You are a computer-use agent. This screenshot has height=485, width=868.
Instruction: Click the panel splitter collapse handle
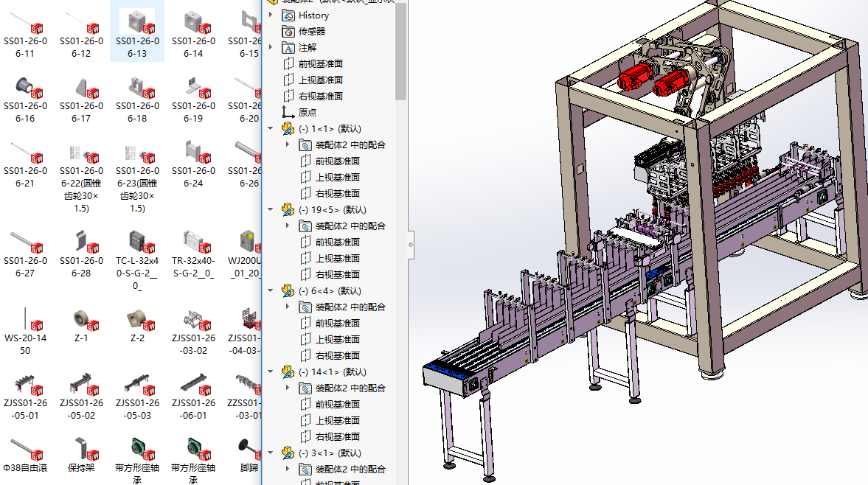pyautogui.click(x=411, y=242)
